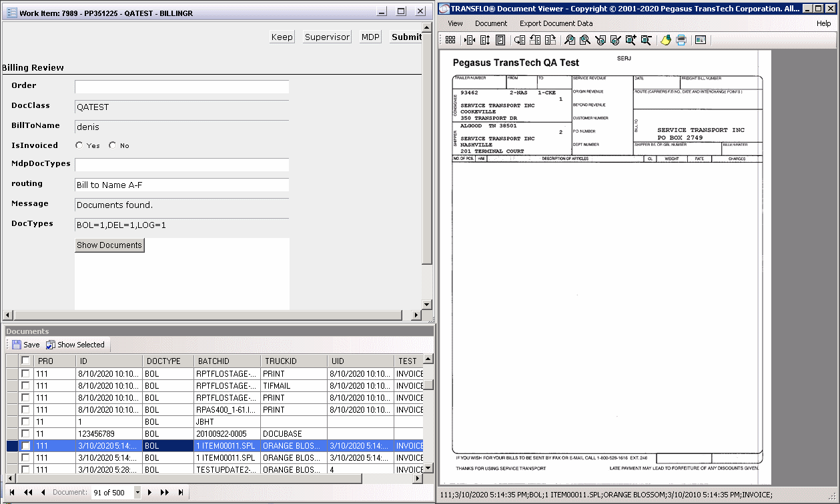This screenshot has width=840, height=504.
Task: Open the View menu in Document Viewer
Action: tap(455, 23)
